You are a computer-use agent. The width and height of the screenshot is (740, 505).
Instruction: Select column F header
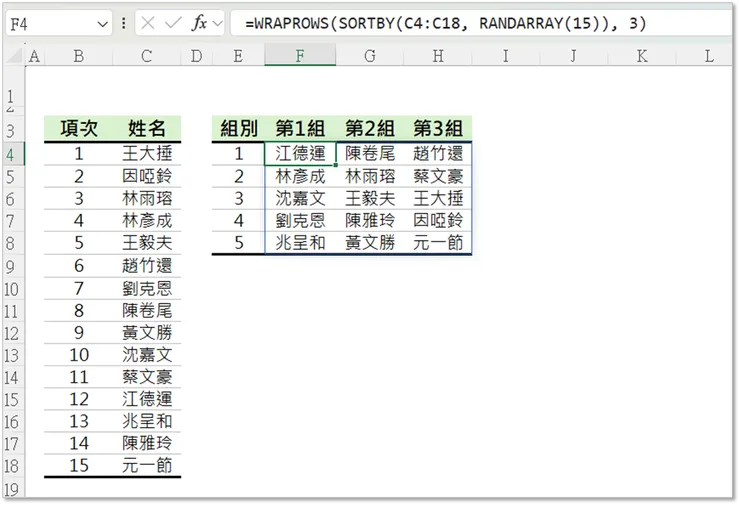tap(300, 56)
